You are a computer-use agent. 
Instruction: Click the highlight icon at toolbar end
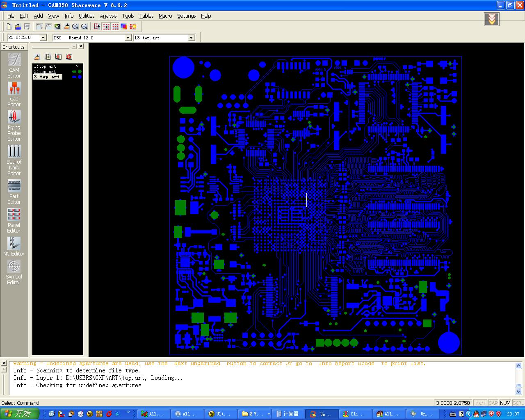[x=133, y=26]
